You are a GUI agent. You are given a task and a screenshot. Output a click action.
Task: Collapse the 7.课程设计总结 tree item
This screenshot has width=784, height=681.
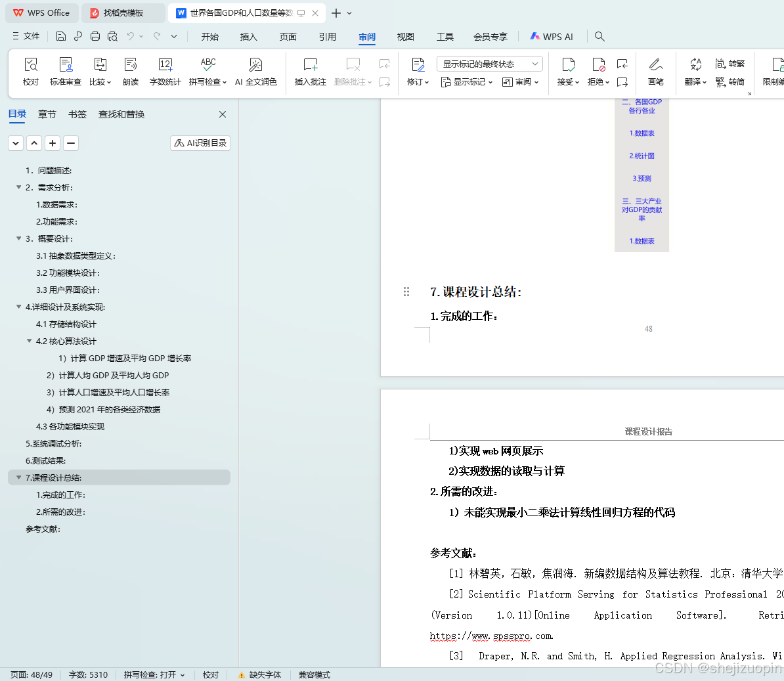pyautogui.click(x=18, y=477)
